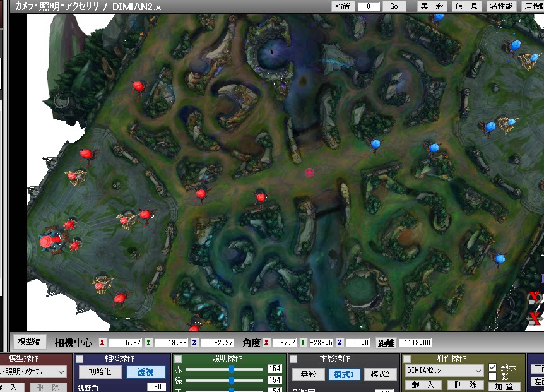Open the 模型操作 model selection dropdown
The height and width of the screenshot is (392, 544).
coord(33,372)
